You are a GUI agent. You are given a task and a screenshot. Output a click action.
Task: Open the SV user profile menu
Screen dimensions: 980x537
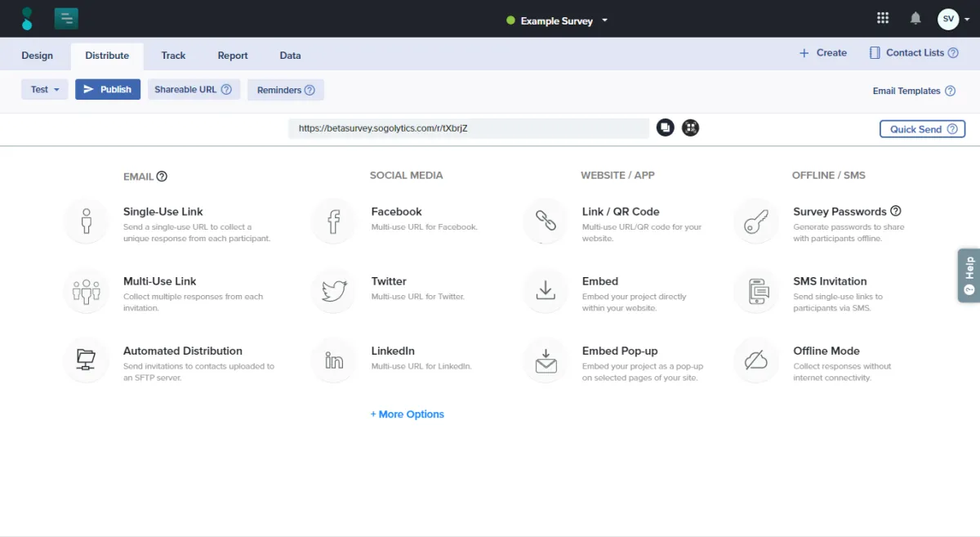(948, 19)
